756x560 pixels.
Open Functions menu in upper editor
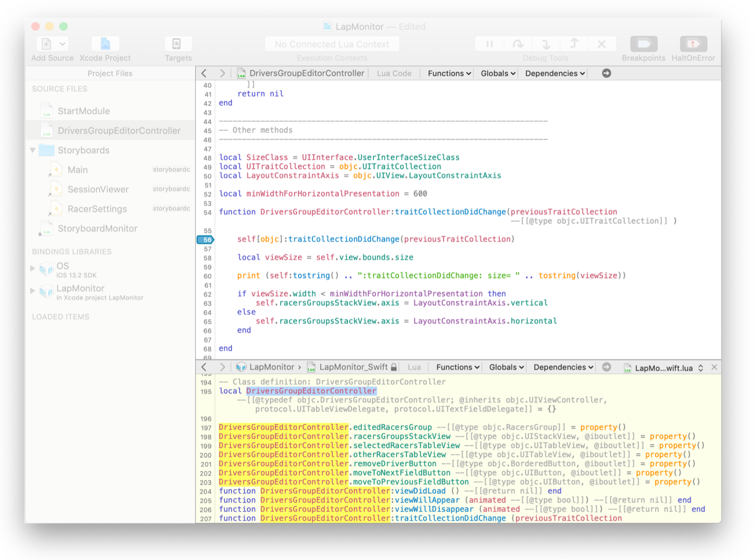coord(449,73)
